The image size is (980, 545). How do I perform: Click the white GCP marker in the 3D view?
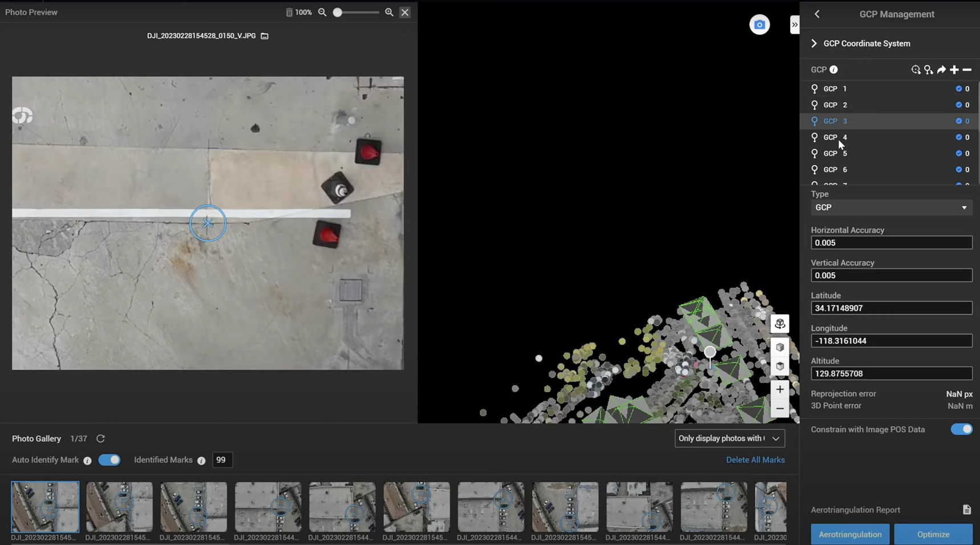click(x=710, y=352)
